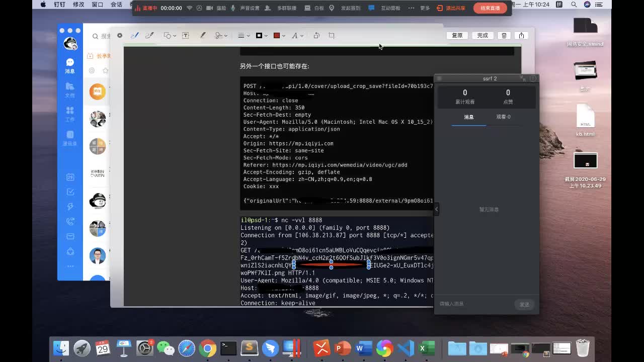
Task: Select the text box tool
Action: click(x=186, y=36)
